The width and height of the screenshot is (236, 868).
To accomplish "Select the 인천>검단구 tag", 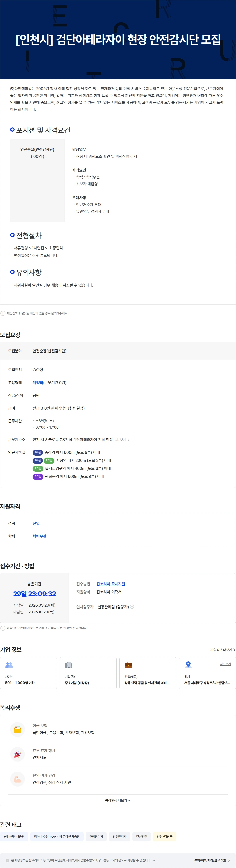I will [x=164, y=836].
